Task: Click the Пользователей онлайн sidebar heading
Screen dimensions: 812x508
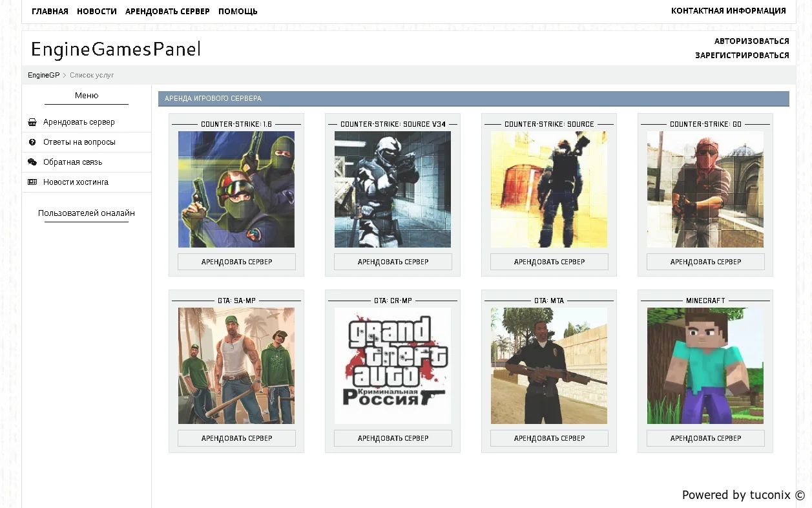Action: pos(87,213)
